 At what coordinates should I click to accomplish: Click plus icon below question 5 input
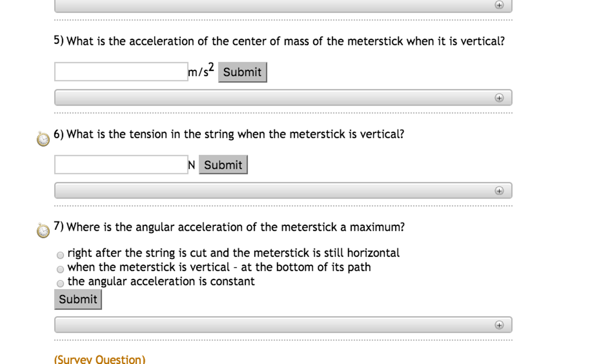pyautogui.click(x=499, y=98)
